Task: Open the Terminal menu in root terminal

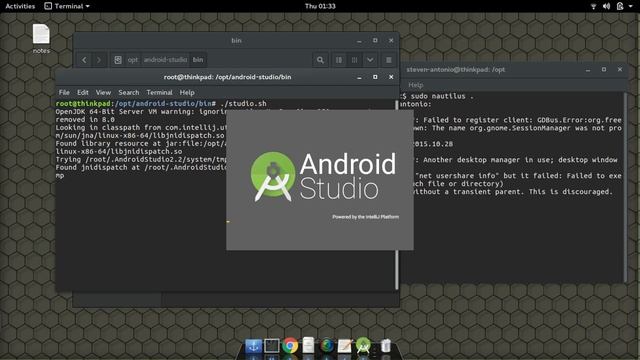Action: click(x=159, y=93)
